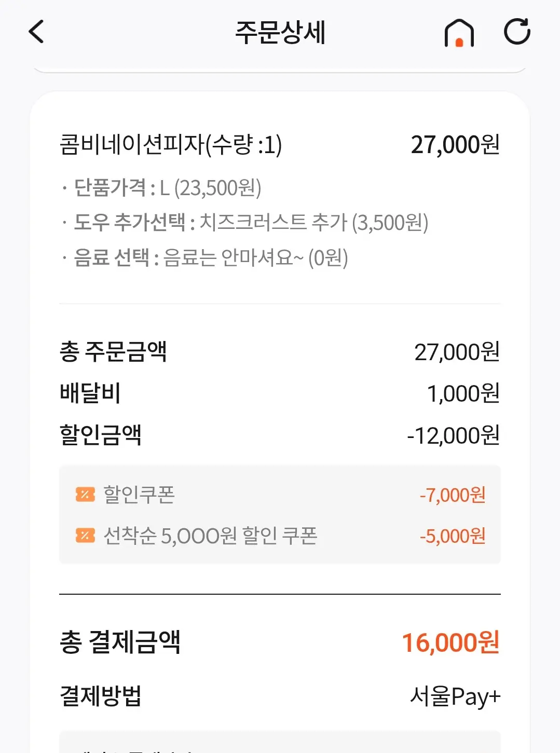Select the 선착순 5,000원 할인 쿠폰 text
Screen dimensions: 560x753
(x=210, y=536)
